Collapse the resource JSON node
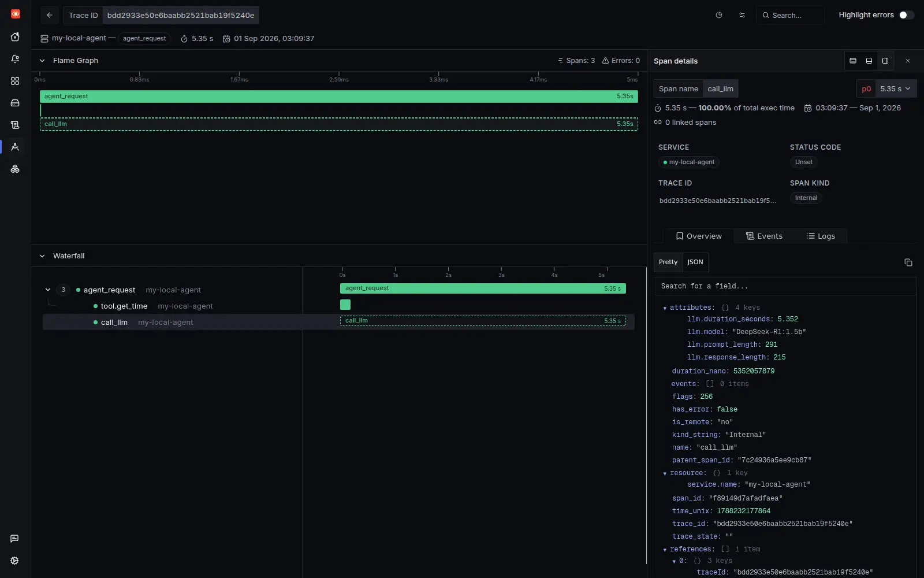Viewport: 924px width, 578px height. point(665,473)
